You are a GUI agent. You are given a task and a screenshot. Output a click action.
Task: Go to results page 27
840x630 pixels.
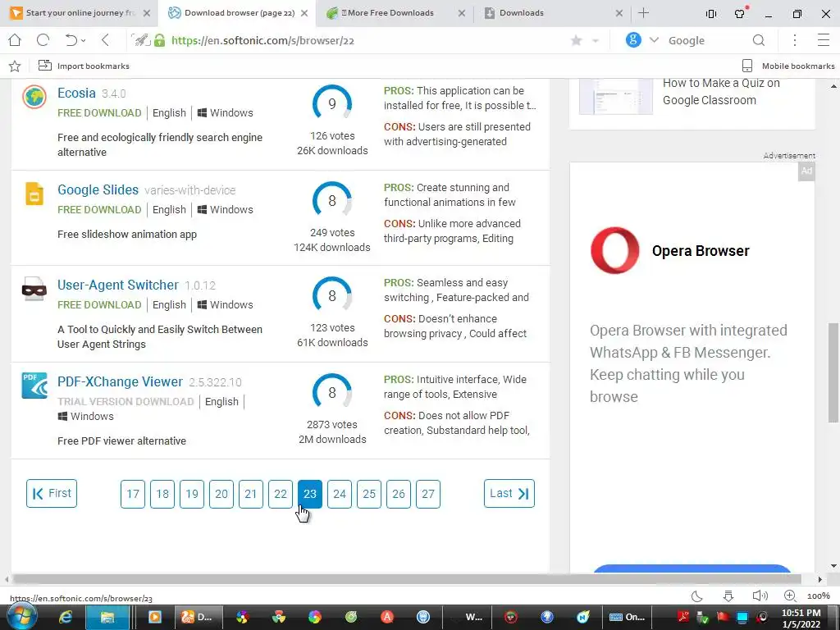(x=427, y=494)
